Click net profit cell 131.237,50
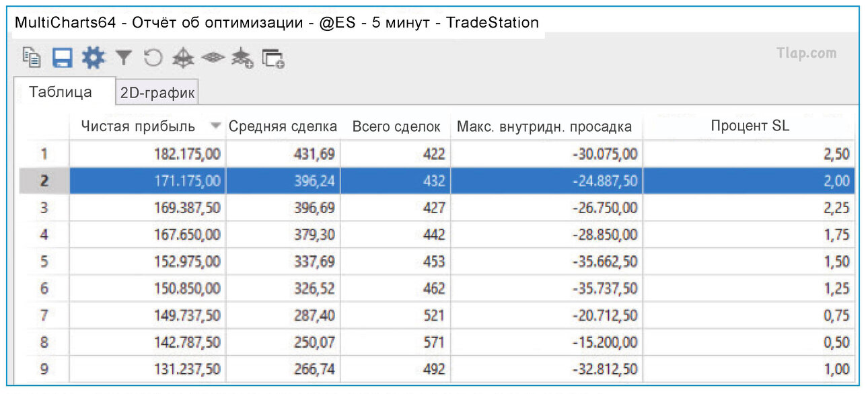The height and width of the screenshot is (394, 868). [147, 369]
